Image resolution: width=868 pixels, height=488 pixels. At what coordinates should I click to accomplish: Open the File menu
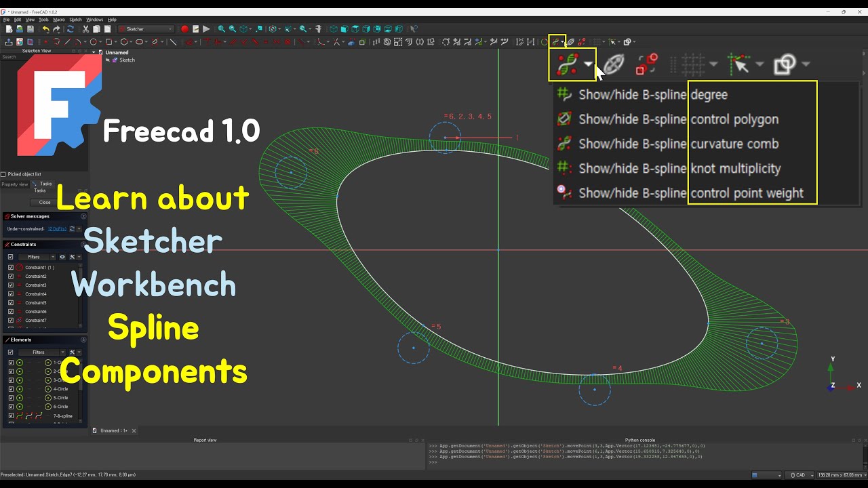(x=7, y=20)
